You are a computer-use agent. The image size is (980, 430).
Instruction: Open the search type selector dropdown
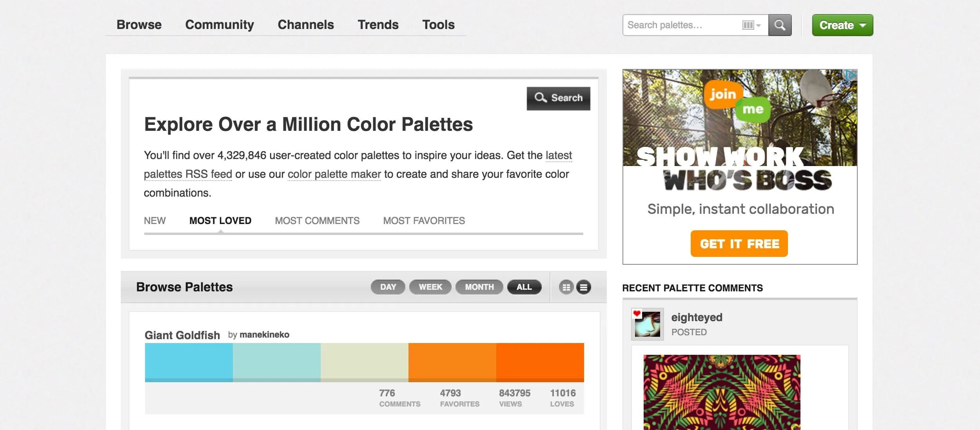tap(751, 25)
